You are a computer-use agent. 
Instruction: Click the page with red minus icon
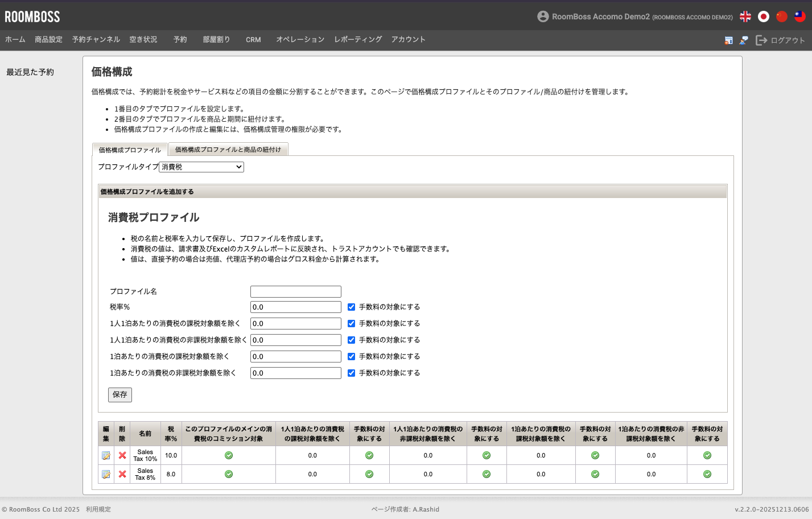coord(728,40)
